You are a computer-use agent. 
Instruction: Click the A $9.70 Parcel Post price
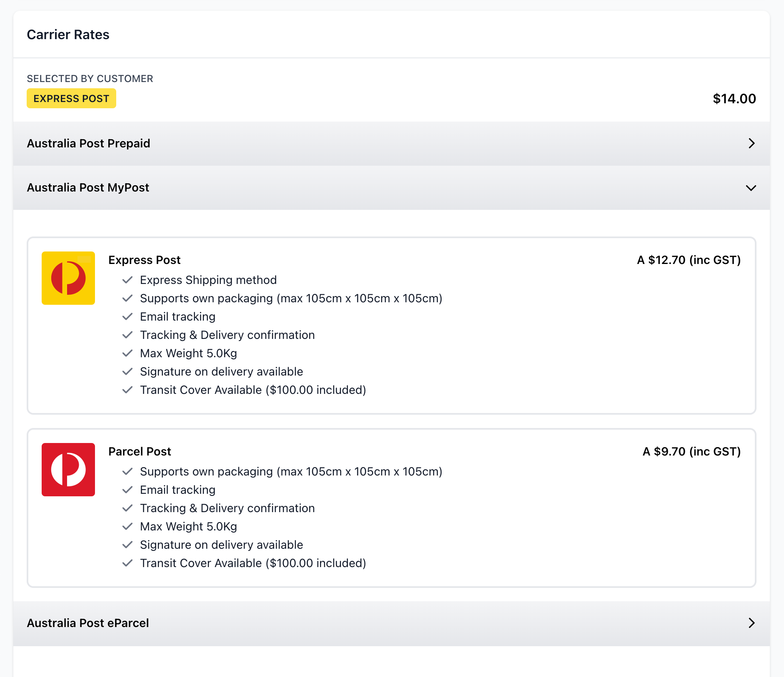coord(692,451)
